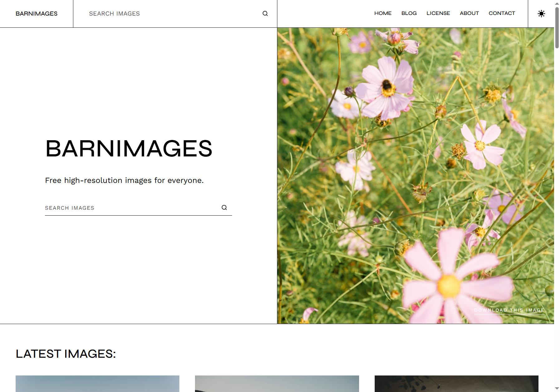Screen dimensions: 560x392
Task: Open the BLOG menu item
Action: tap(409, 13)
